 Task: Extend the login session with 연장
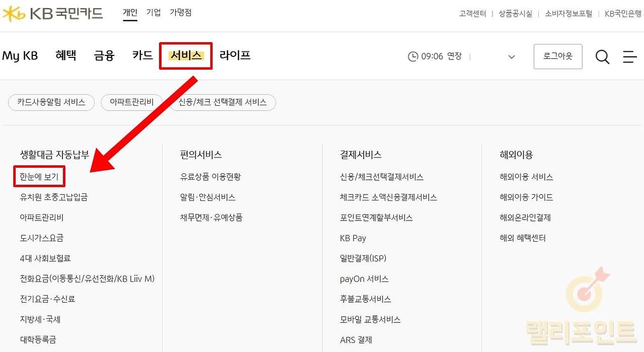pos(454,56)
